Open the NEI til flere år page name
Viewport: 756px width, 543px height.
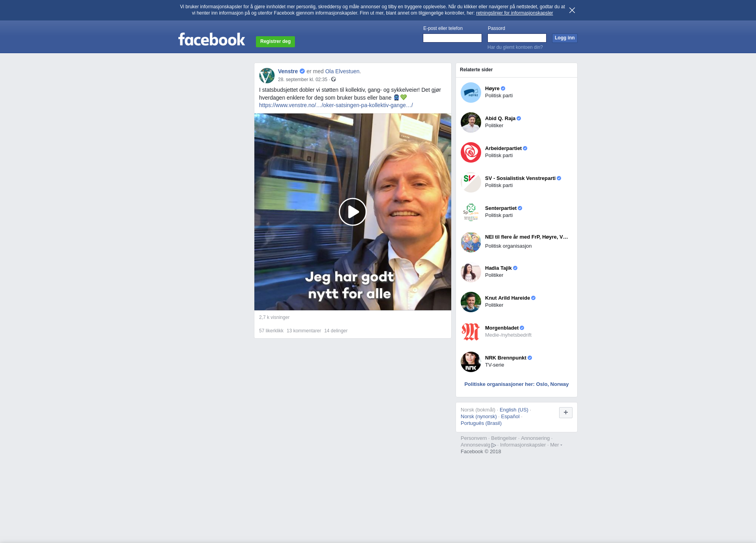pyautogui.click(x=526, y=237)
